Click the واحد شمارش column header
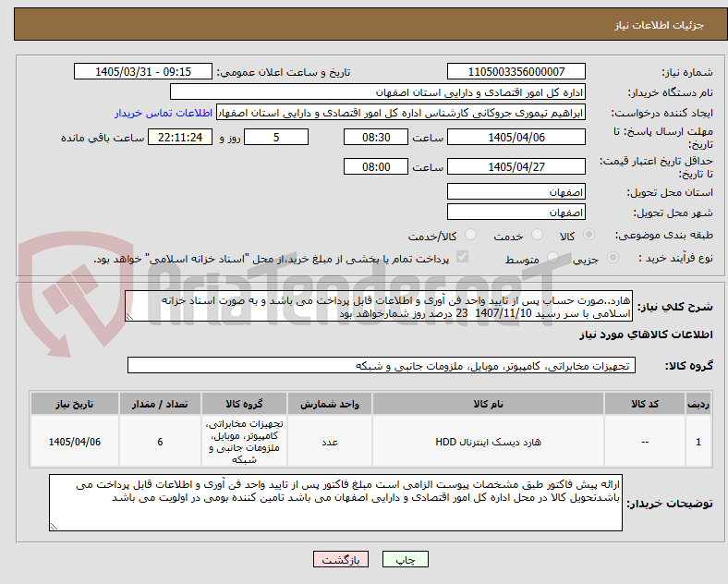Image resolution: width=728 pixels, height=584 pixels. coord(330,404)
